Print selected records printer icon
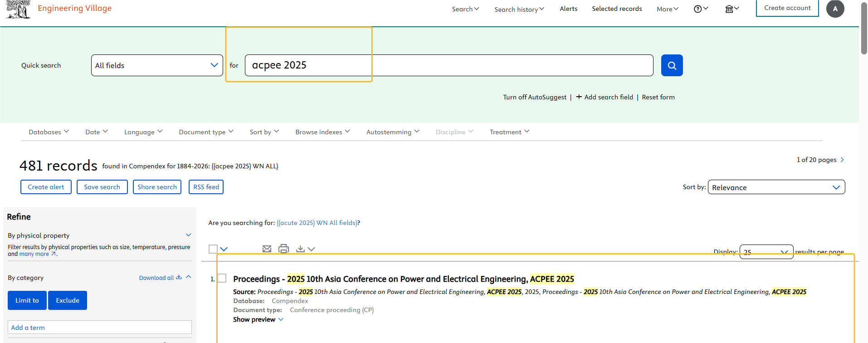Image resolution: width=868 pixels, height=343 pixels. coord(283,249)
